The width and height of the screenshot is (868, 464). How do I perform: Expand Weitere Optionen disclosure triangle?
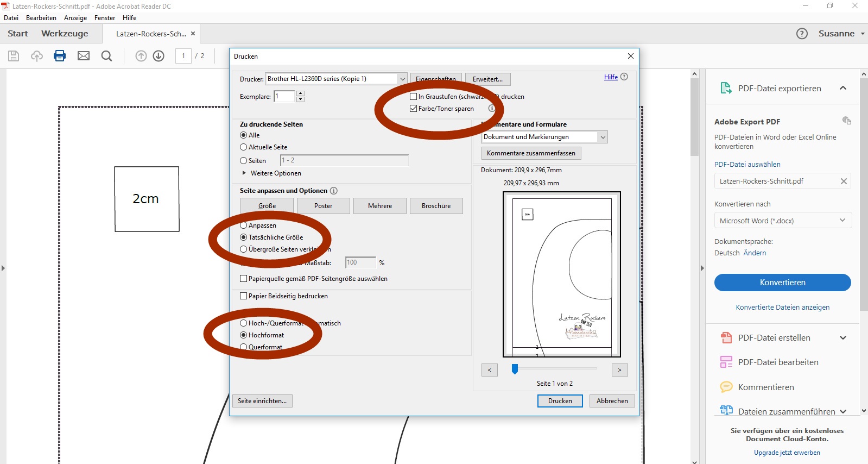pyautogui.click(x=244, y=173)
